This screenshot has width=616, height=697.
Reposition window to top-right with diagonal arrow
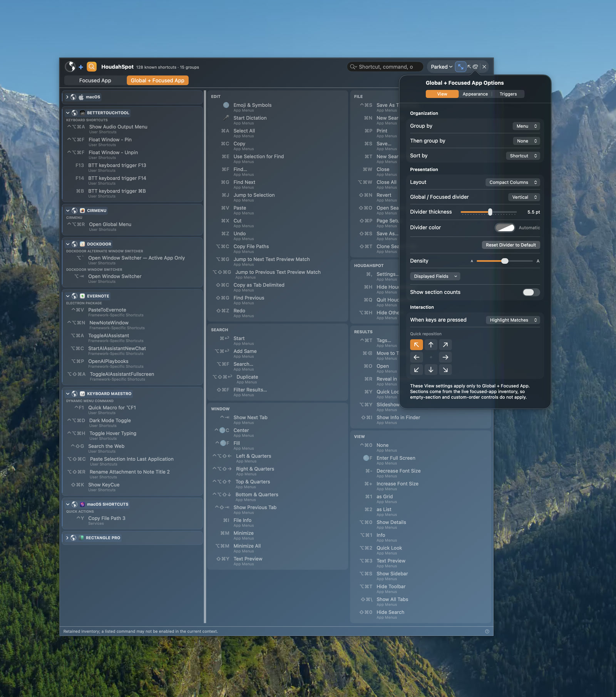445,345
